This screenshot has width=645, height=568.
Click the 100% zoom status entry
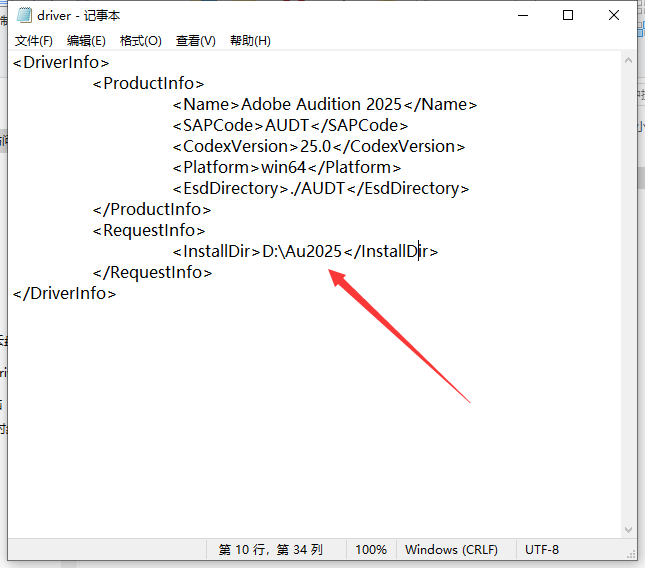point(371,549)
